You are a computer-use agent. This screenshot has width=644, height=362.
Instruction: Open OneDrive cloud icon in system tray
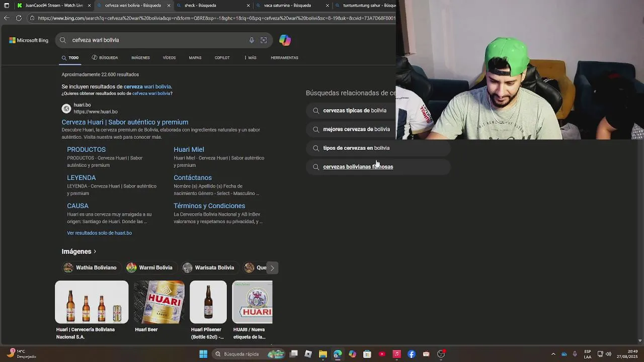(x=564, y=354)
